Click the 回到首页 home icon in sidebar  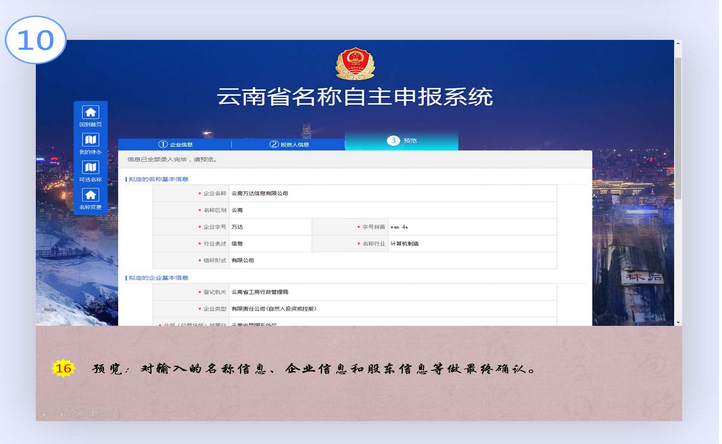90,115
